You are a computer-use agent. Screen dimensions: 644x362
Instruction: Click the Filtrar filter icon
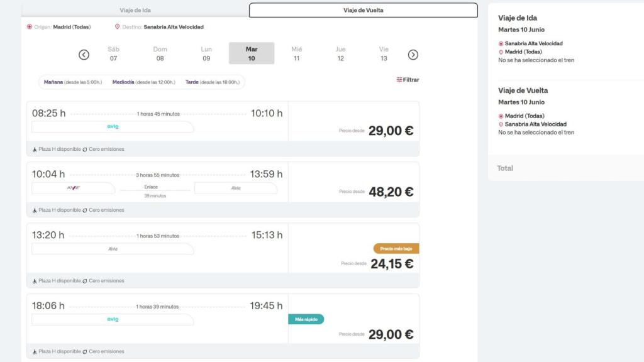click(400, 79)
